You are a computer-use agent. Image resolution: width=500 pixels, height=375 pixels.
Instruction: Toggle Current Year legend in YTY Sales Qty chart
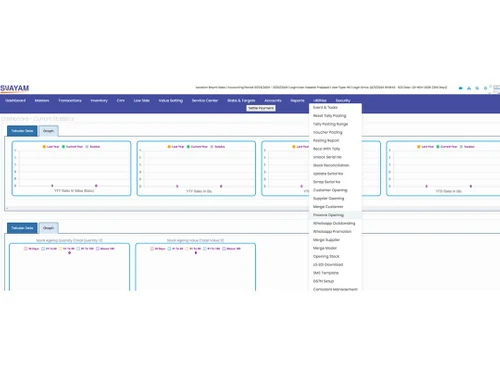point(197,147)
